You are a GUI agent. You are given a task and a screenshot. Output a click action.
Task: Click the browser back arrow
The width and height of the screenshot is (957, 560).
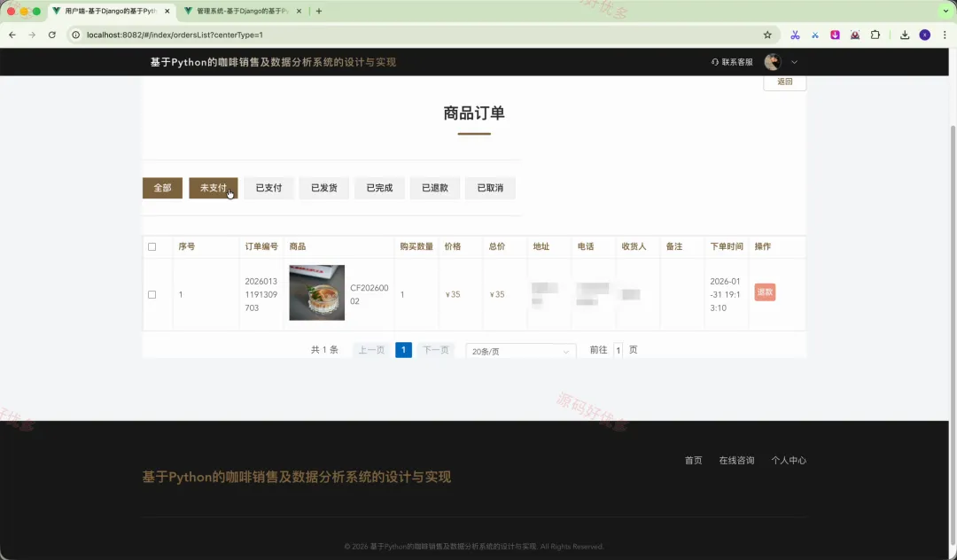coord(12,35)
